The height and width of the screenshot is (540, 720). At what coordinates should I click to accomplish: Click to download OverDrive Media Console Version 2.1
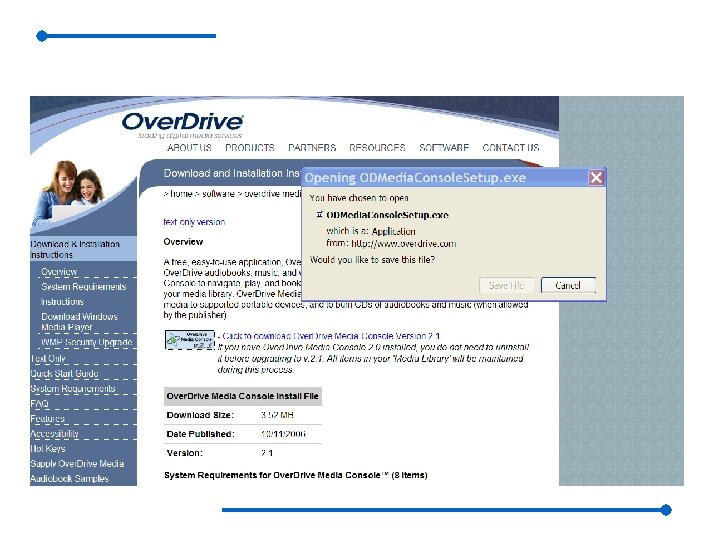pos(331,336)
